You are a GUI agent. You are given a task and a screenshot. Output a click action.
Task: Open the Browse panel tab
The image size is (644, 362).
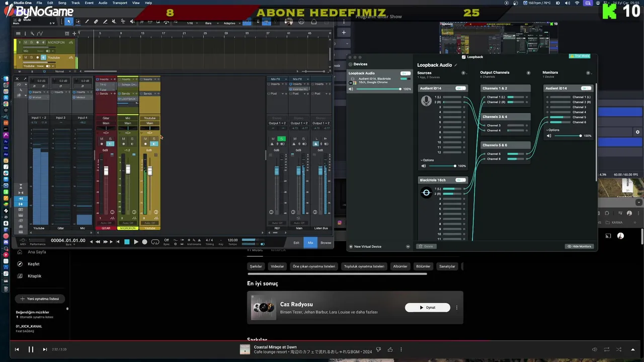[x=326, y=243]
